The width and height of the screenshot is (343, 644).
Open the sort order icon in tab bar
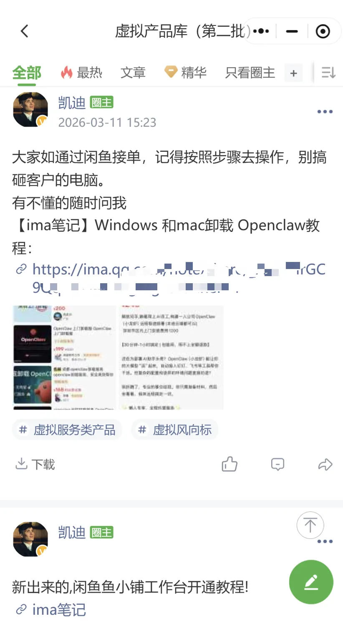coord(328,73)
